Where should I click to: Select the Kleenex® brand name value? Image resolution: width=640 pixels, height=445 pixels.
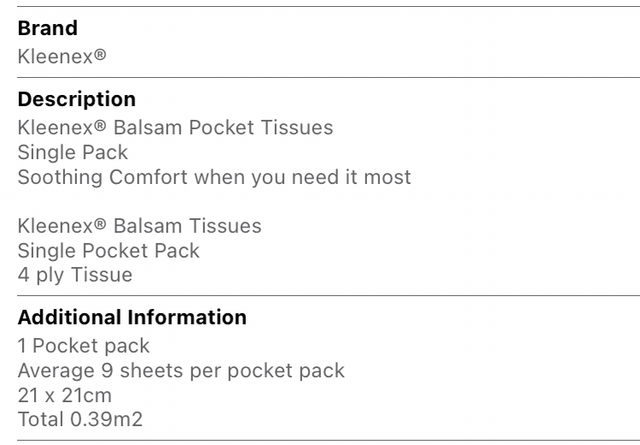pyautogui.click(x=62, y=56)
